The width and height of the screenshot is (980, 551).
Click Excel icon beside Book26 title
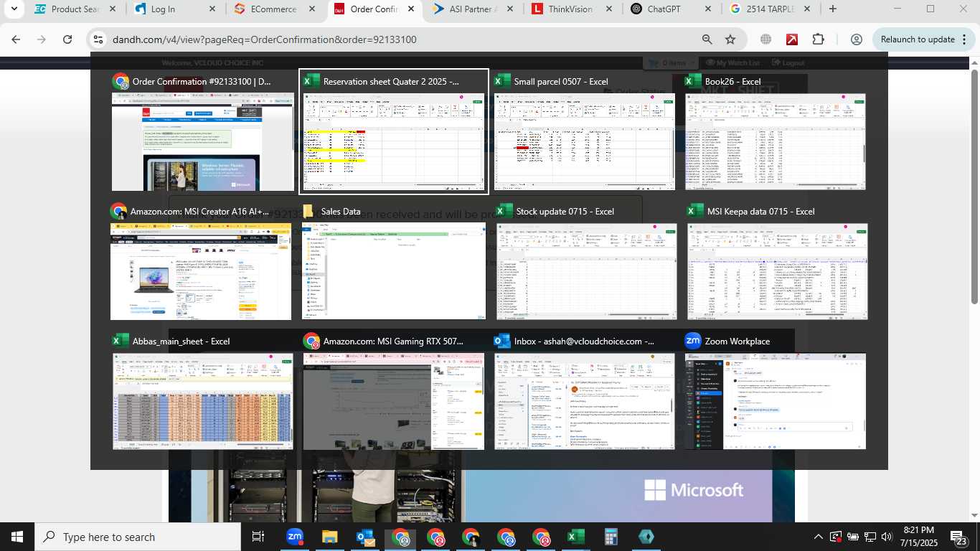(x=693, y=81)
